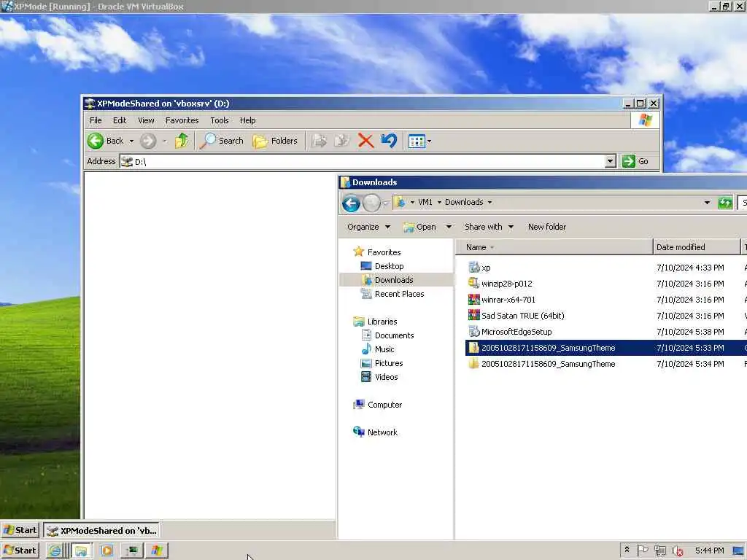Image resolution: width=747 pixels, height=560 pixels.
Task: Select Favorites in the navigation pane
Action: [x=384, y=252]
